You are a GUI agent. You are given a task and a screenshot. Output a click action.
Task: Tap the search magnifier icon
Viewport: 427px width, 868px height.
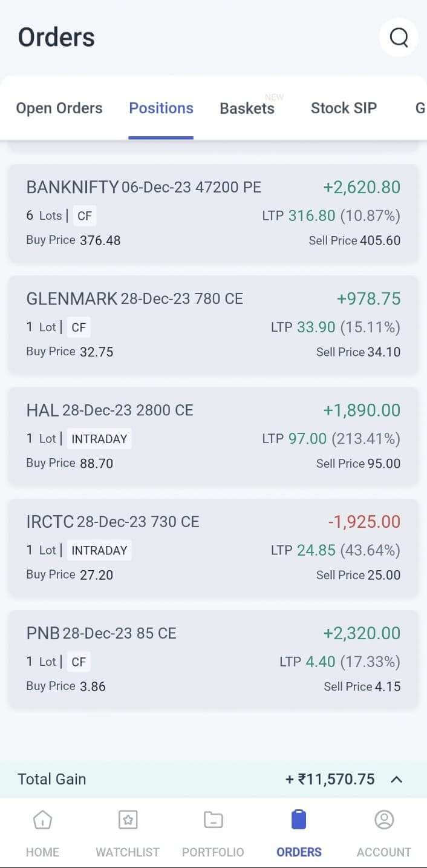click(399, 38)
